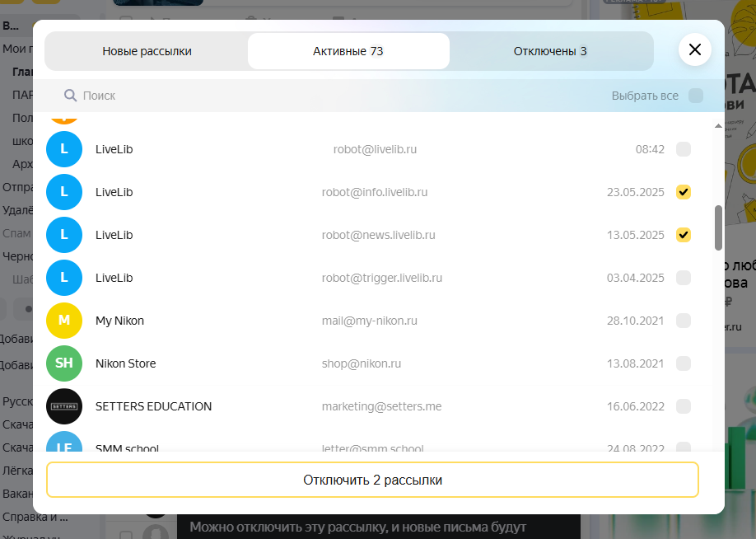Click the magnifier search icon
The height and width of the screenshot is (539, 756).
(70, 96)
